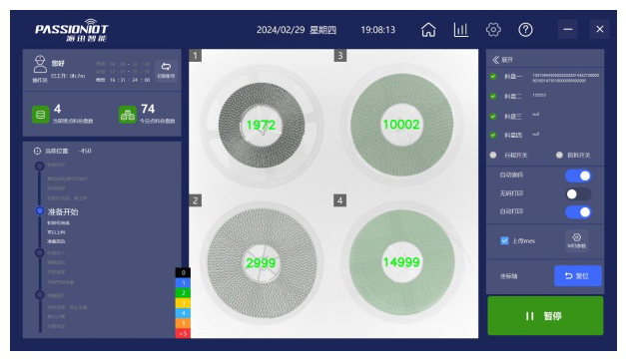The height and width of the screenshot is (364, 626).
Task: Click the blue 1 legend swatch
Action: [x=183, y=283]
